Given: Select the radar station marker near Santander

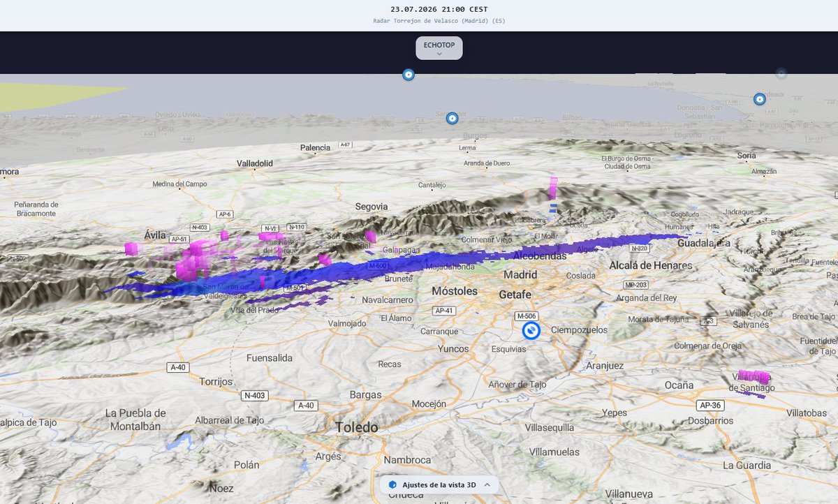Looking at the screenshot, I should point(452,118).
